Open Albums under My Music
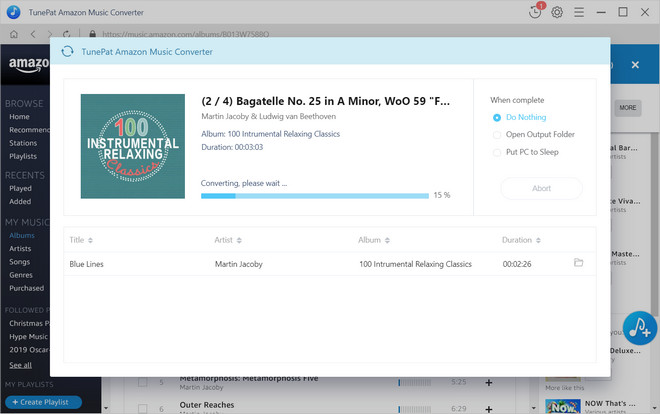Screen dimensions: 660x414 (x=22, y=235)
